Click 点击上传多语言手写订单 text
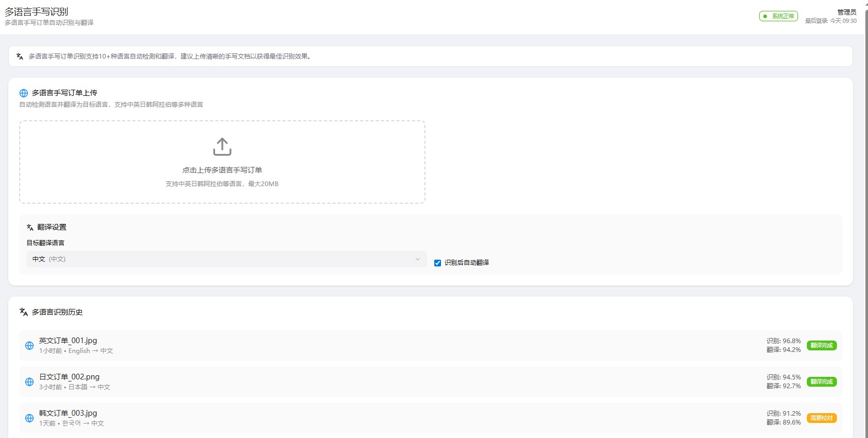Screen dimensions: 868x438 [x=222, y=170]
